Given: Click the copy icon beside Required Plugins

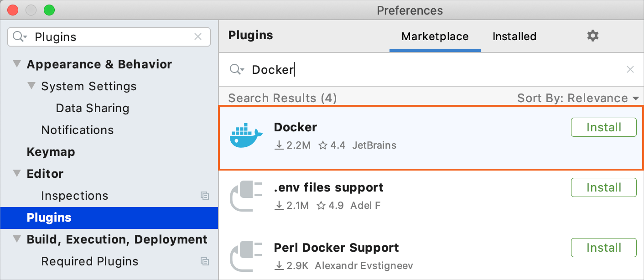Looking at the screenshot, I should (x=205, y=261).
